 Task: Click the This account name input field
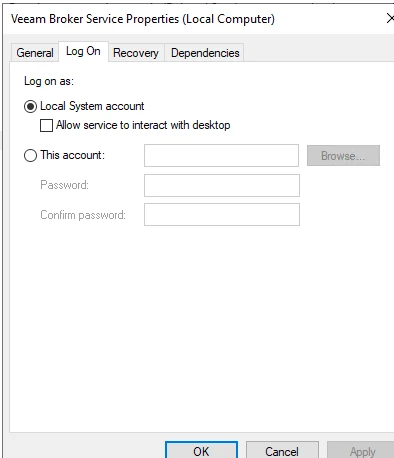pos(221,155)
